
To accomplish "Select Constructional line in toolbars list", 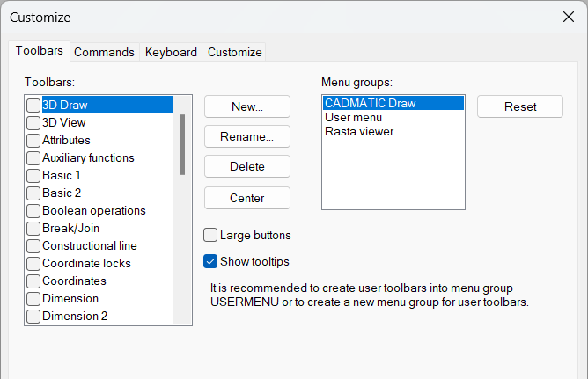I will click(90, 246).
